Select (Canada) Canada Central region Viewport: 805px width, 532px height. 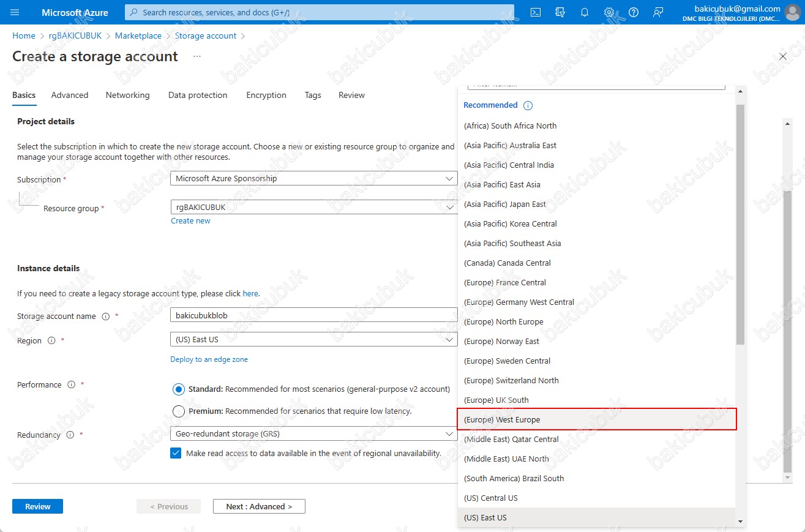click(x=597, y=263)
